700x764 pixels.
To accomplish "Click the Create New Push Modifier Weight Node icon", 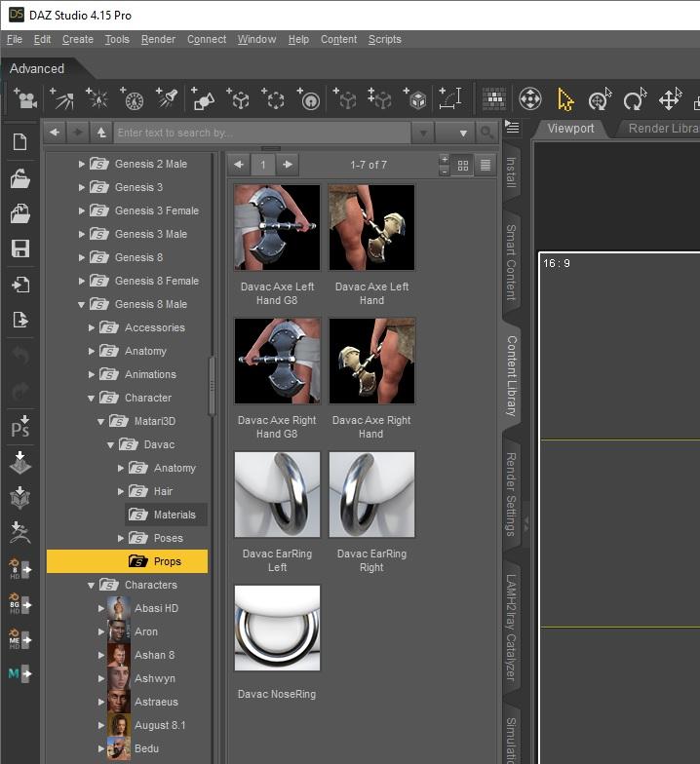I will pyautogui.click(x=308, y=98).
